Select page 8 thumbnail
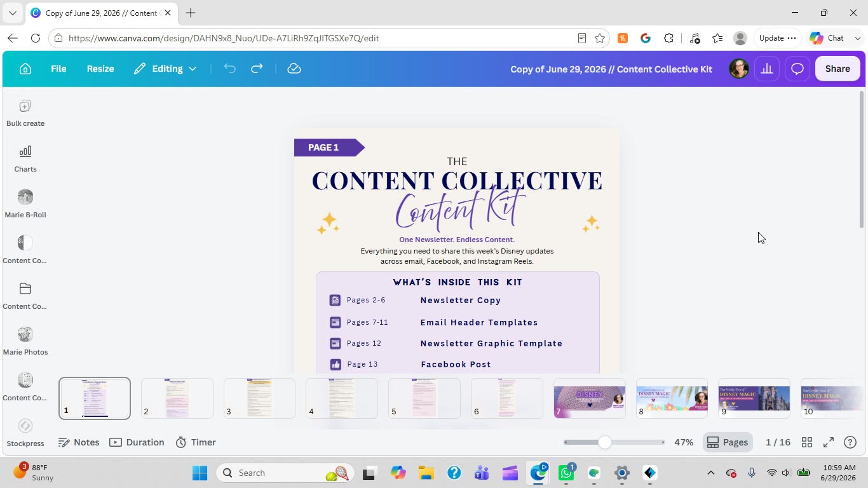868x488 pixels. tap(672, 398)
